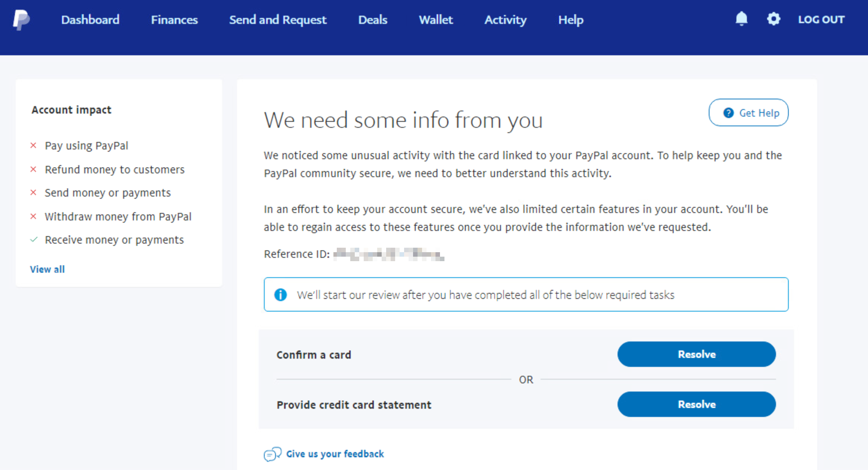Expand the View all account impacts link
Image resolution: width=868 pixels, height=470 pixels.
click(47, 269)
